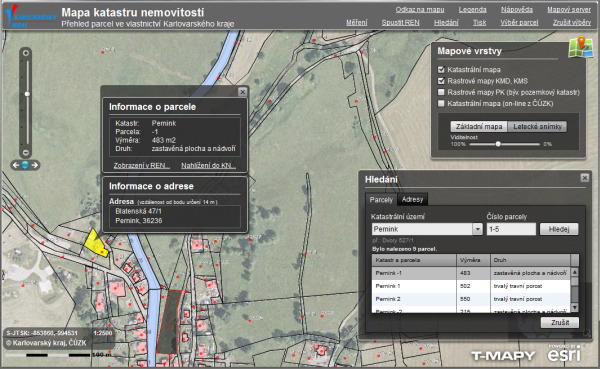
Task: Select the Adresy tab in Hledání
Action: (x=412, y=199)
